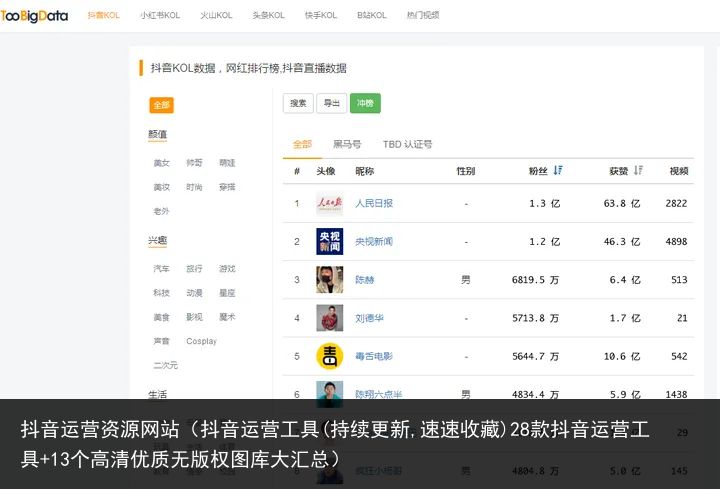Filter by 声音 category
This screenshot has height=489, width=720.
click(162, 341)
